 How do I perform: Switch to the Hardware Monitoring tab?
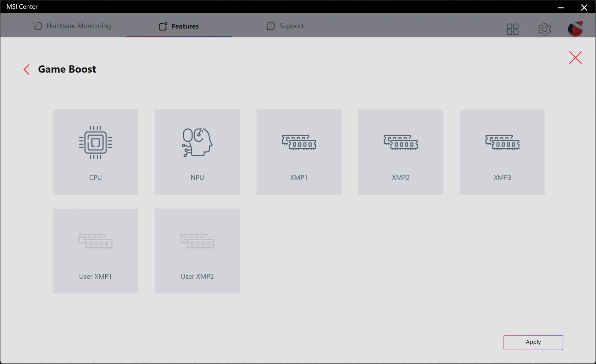pos(72,26)
